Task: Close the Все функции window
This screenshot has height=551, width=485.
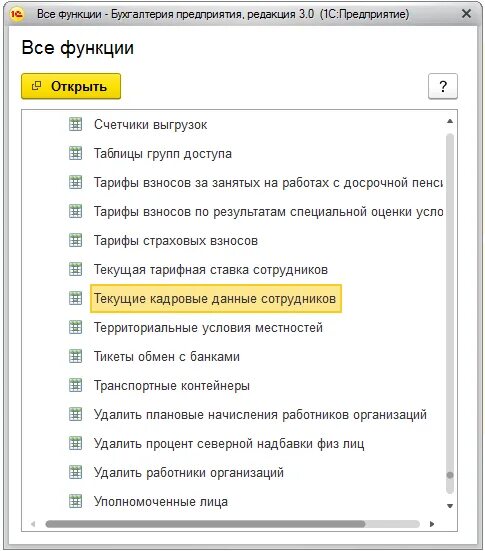Action: [x=466, y=14]
